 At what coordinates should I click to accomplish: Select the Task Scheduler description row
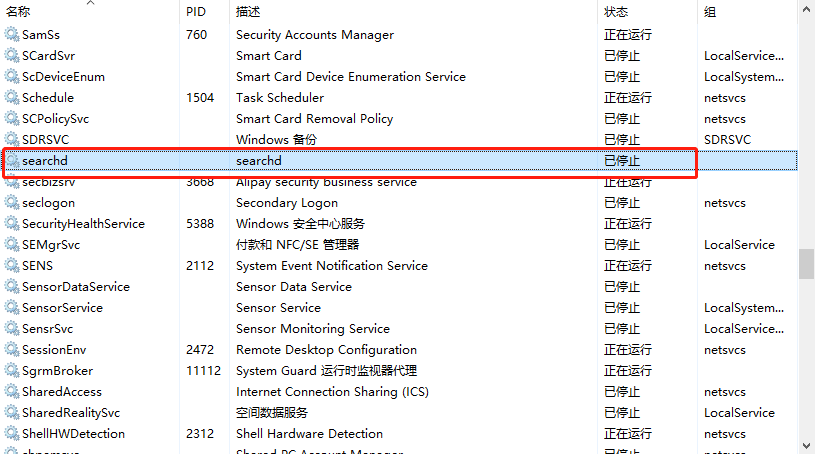click(280, 98)
